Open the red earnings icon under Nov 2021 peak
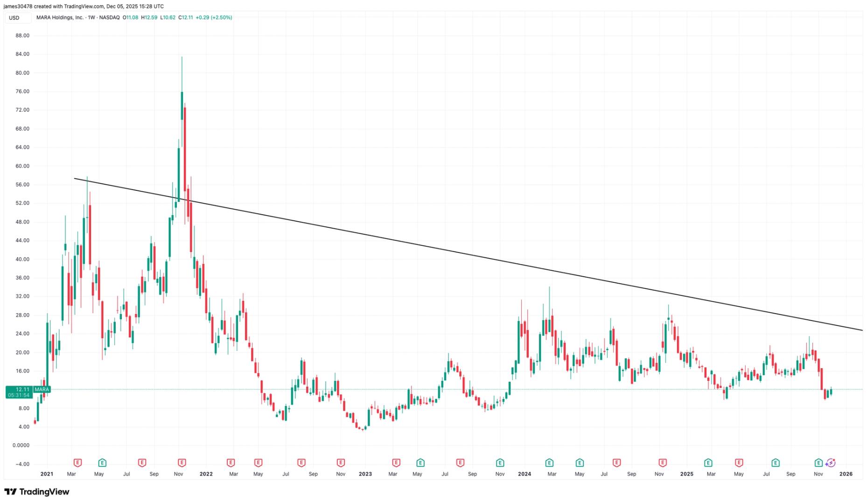 click(x=182, y=462)
